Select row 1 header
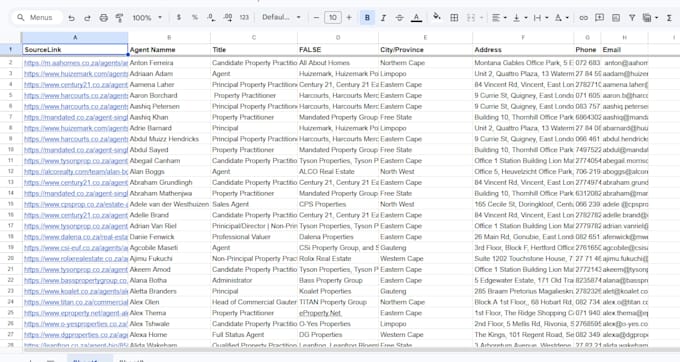 click(11, 49)
